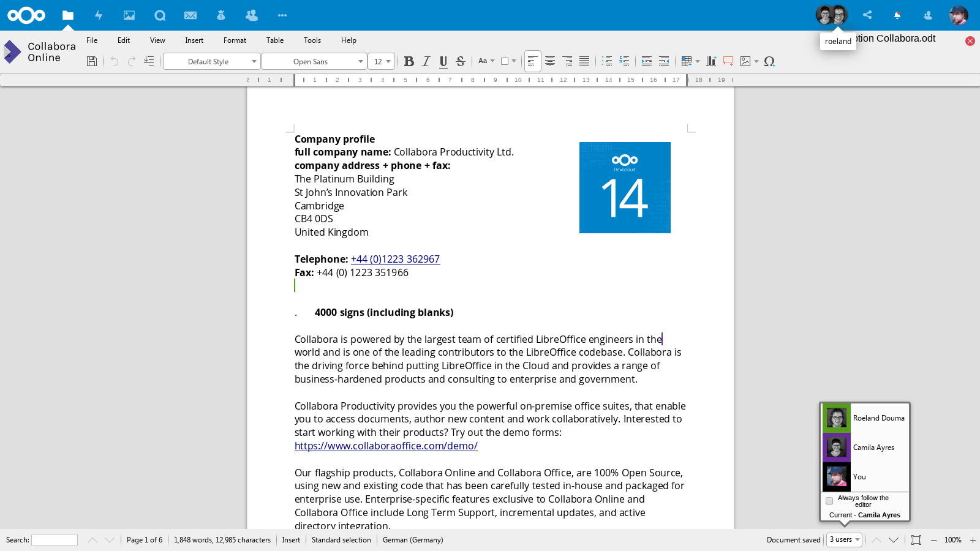The height and width of the screenshot is (551, 980).
Task: Go to previous page arrow in status bar
Action: click(876, 540)
